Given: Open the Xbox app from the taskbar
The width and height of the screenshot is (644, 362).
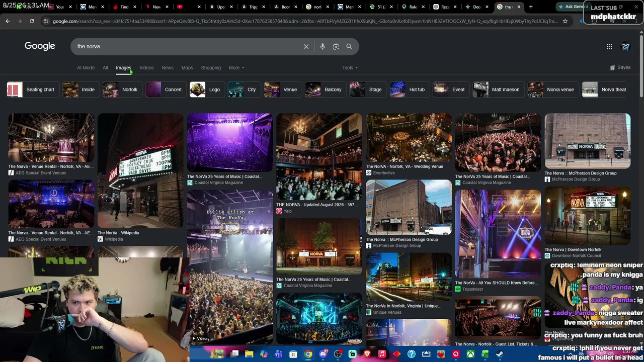Looking at the screenshot, I should point(470,354).
